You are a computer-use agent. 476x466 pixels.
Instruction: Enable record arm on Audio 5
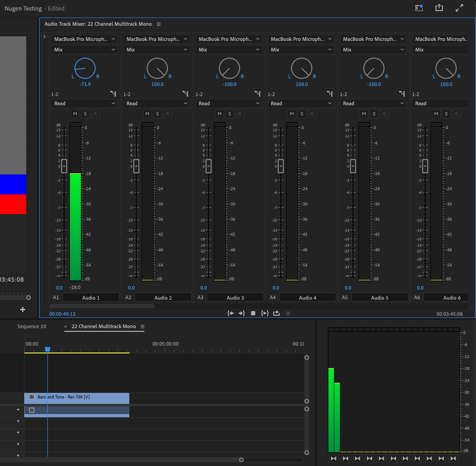pyautogui.click(x=384, y=114)
